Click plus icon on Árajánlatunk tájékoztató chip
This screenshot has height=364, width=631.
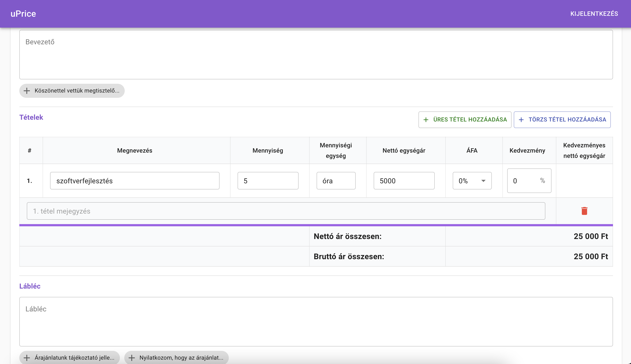27,358
